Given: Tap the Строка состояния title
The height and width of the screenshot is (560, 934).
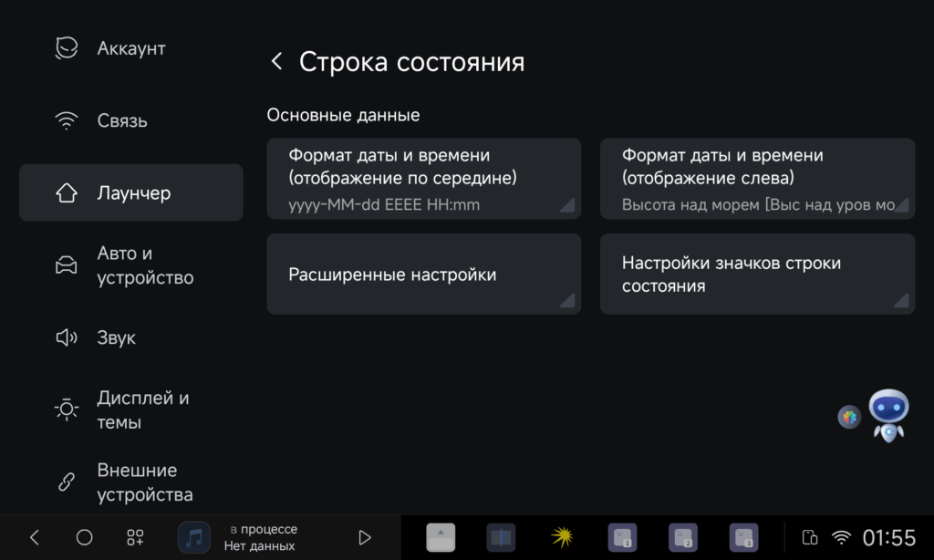Looking at the screenshot, I should click(x=411, y=61).
